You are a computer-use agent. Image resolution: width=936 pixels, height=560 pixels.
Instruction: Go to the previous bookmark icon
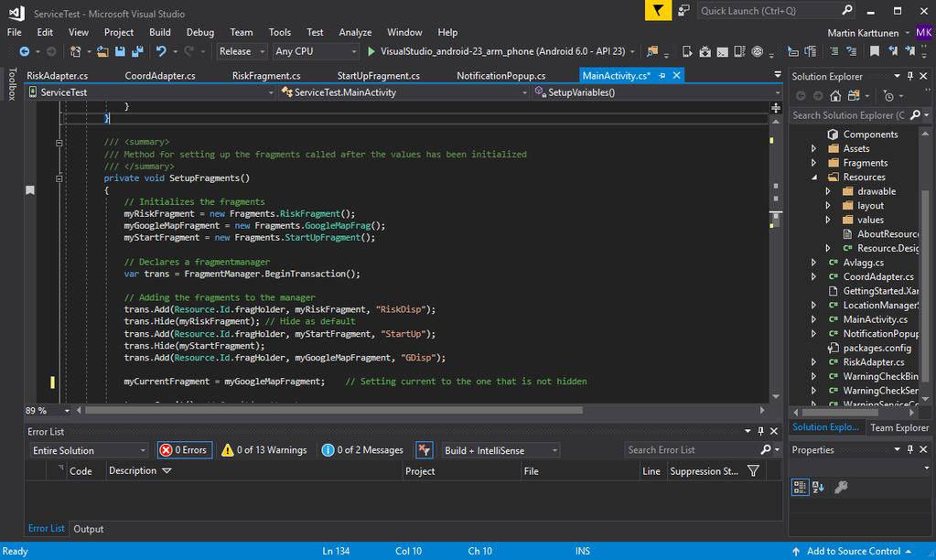(x=892, y=51)
